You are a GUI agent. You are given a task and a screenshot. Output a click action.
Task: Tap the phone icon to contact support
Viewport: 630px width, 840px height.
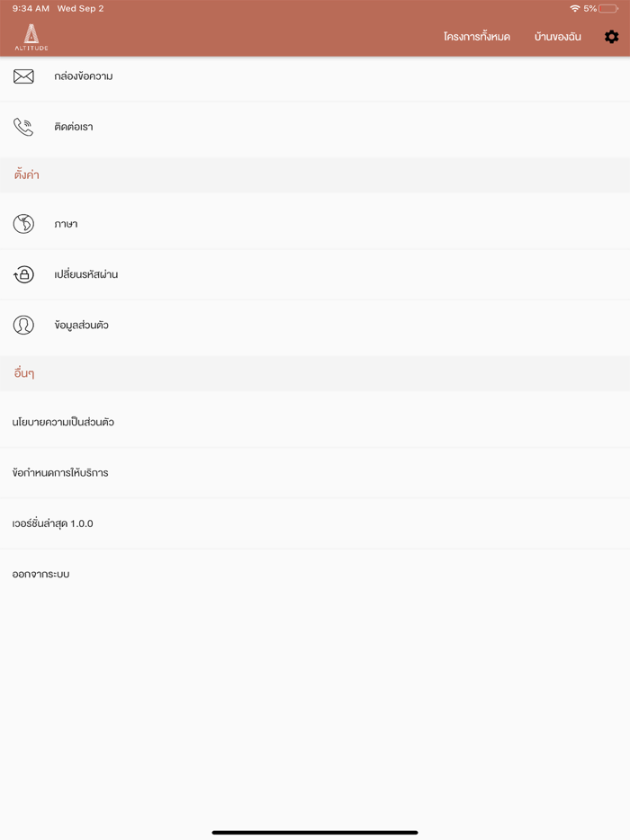(x=22, y=126)
